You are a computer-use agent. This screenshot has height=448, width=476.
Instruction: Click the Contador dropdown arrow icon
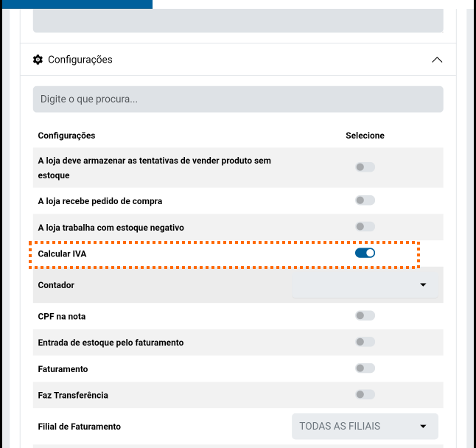coord(423,284)
